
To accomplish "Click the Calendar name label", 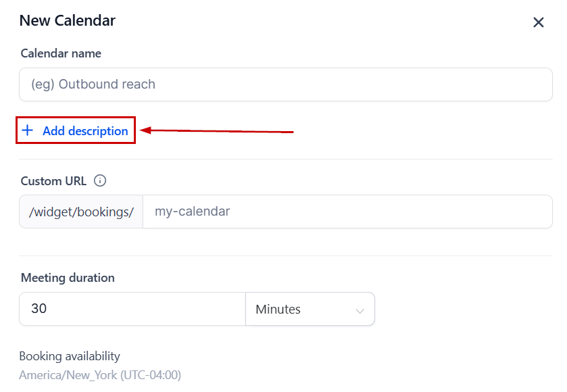I will pyautogui.click(x=61, y=53).
